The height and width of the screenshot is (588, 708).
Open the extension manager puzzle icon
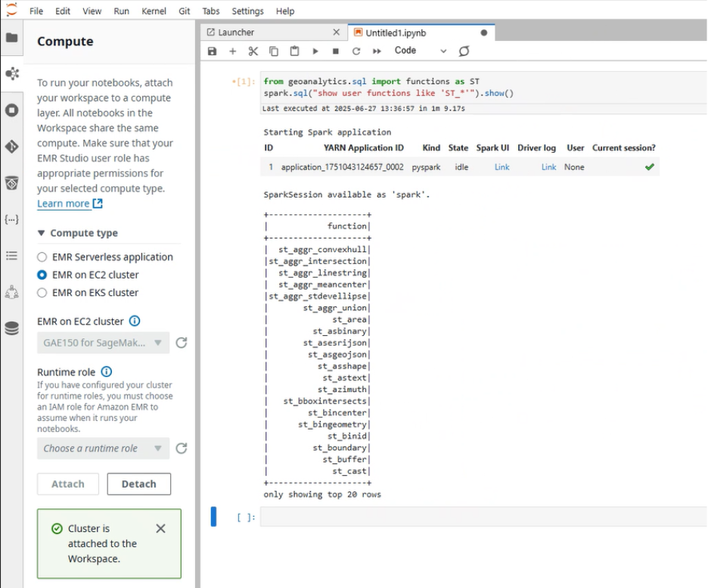click(12, 292)
